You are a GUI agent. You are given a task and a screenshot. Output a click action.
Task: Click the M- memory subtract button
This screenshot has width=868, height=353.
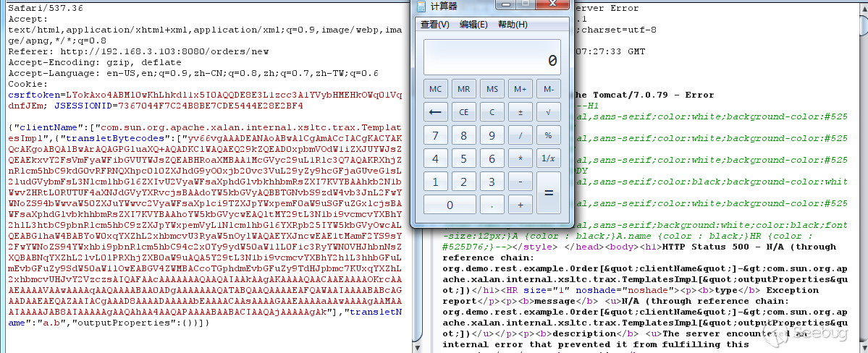click(x=549, y=89)
